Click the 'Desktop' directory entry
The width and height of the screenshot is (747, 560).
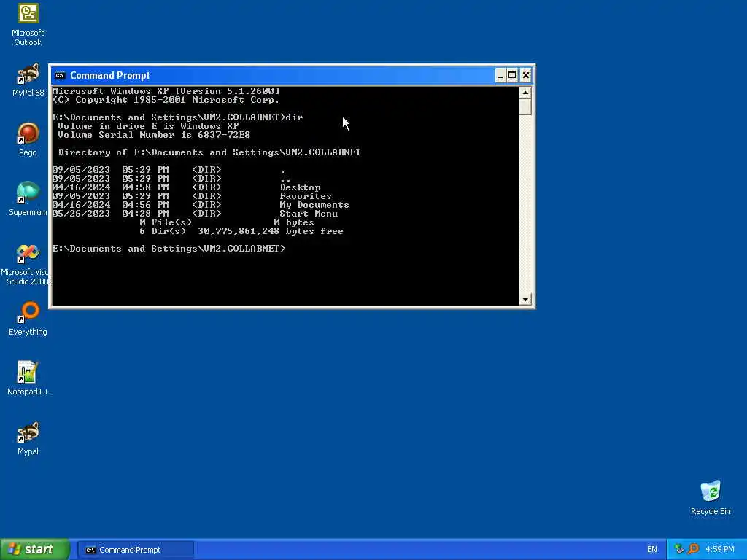(x=300, y=187)
